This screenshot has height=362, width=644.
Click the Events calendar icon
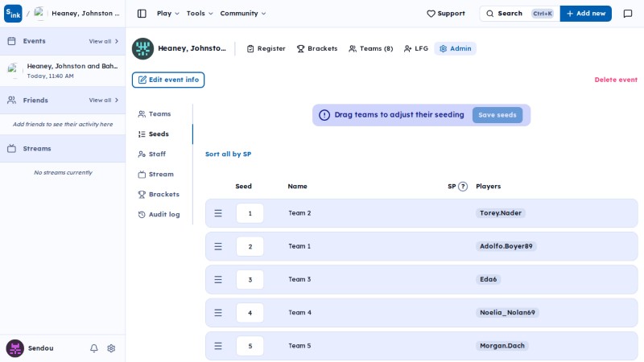(x=11, y=41)
